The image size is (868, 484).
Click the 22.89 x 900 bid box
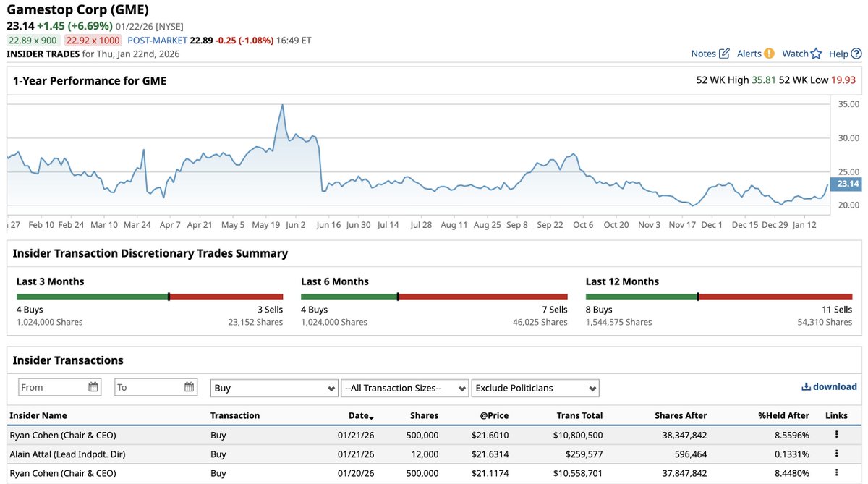click(x=33, y=41)
